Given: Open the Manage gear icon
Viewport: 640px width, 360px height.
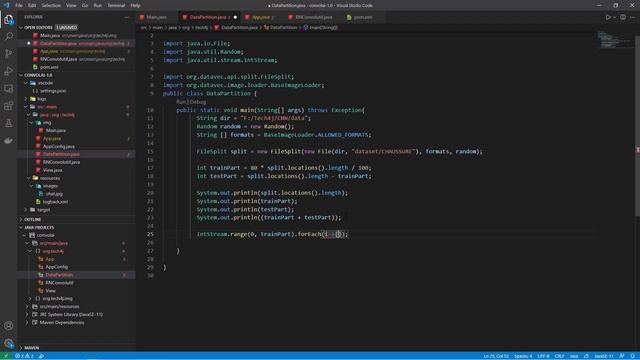Looking at the screenshot, I should [x=9, y=343].
